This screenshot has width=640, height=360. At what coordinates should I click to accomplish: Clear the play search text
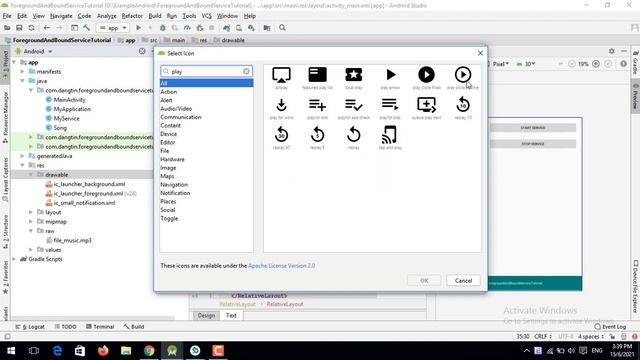pyautogui.click(x=246, y=71)
